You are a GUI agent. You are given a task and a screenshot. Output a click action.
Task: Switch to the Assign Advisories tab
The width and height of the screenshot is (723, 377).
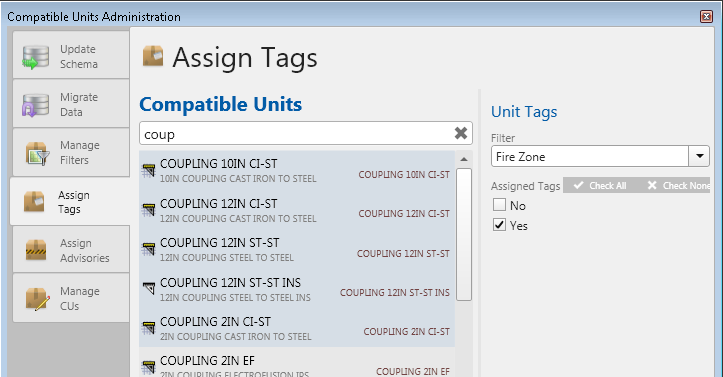pos(71,250)
